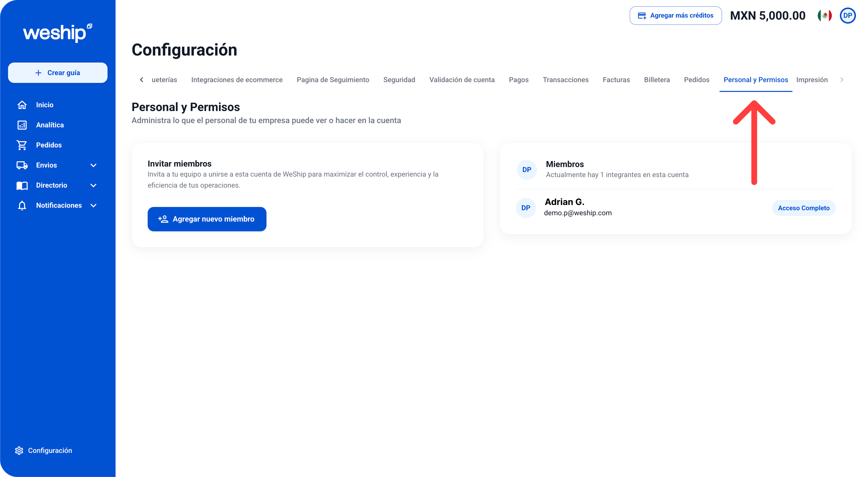Image resolution: width=868 pixels, height=477 pixels.
Task: Open the Pedidos settings tab
Action: point(696,80)
